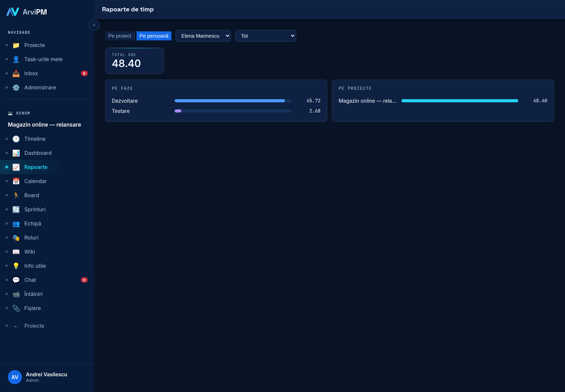Click the Magazin online — rela... project label
This screenshot has height=392, width=565.
(x=367, y=101)
